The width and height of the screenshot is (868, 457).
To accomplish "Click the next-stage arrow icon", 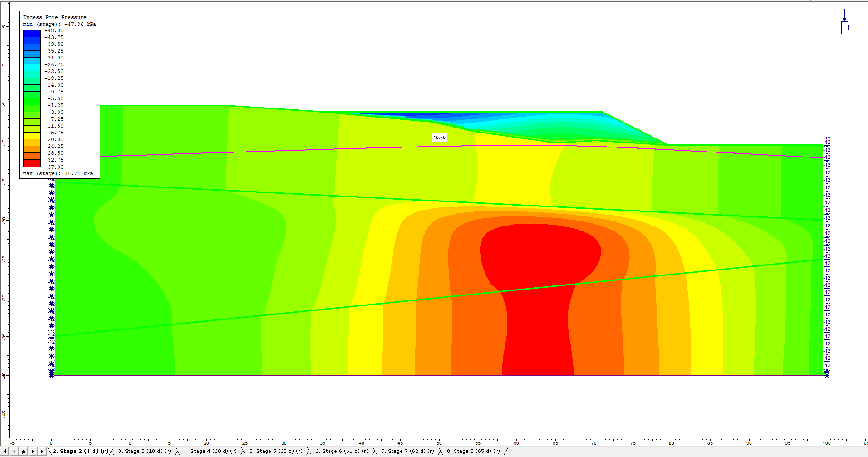I will click(x=33, y=452).
